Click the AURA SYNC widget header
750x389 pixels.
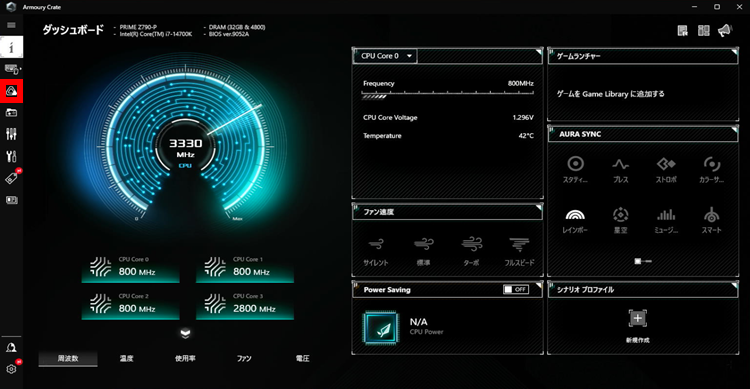(x=643, y=134)
